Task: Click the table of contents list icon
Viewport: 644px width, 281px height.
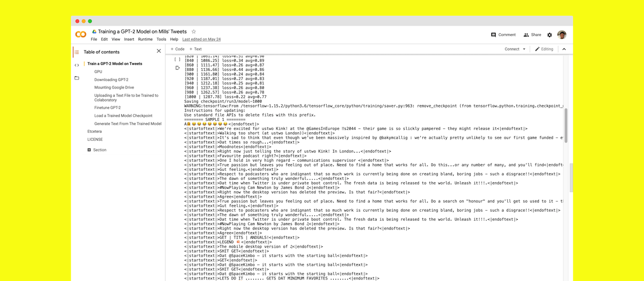Action: point(76,52)
